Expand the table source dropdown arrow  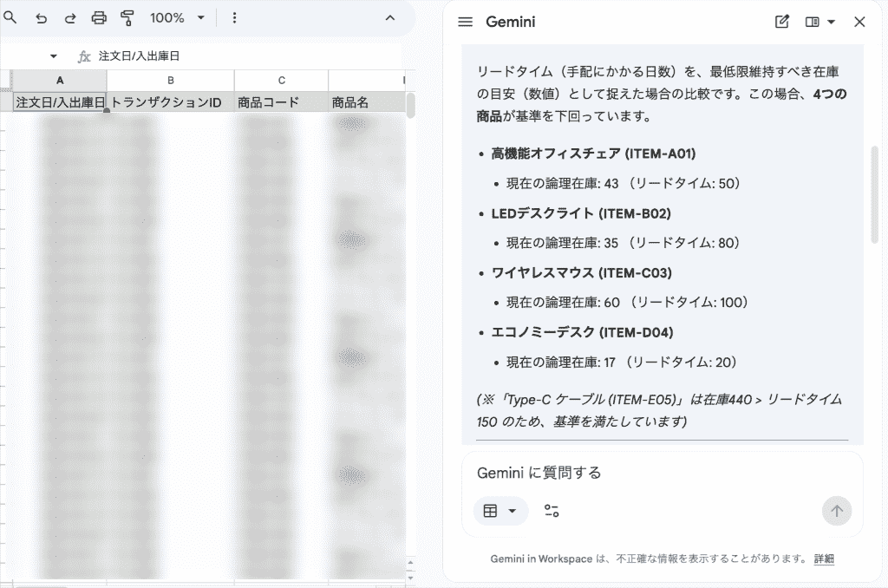[512, 511]
